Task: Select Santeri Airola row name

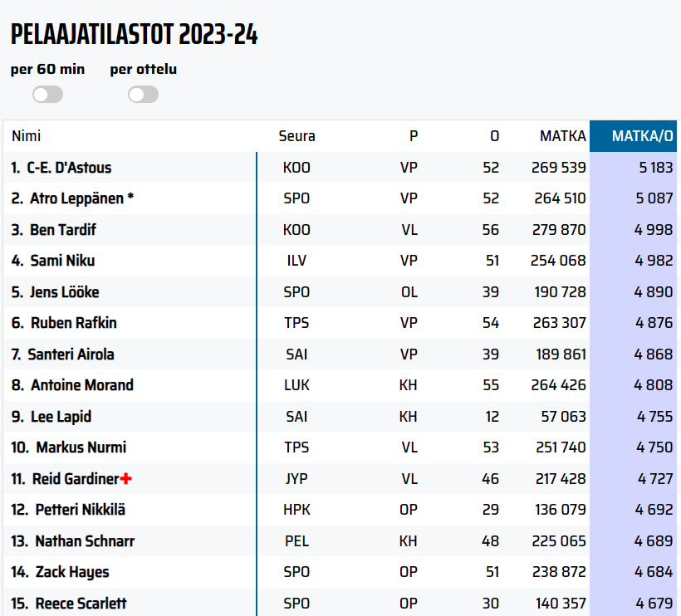Action: [x=71, y=354]
